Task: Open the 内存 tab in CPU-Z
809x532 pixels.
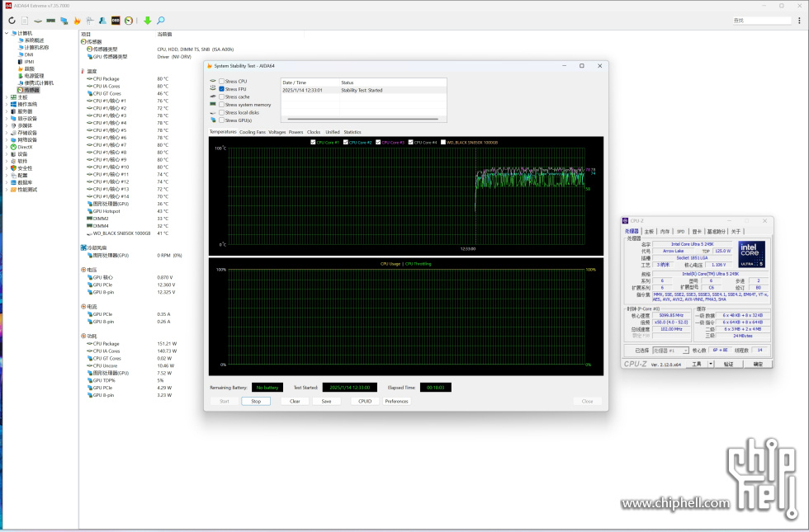Action: [x=665, y=232]
